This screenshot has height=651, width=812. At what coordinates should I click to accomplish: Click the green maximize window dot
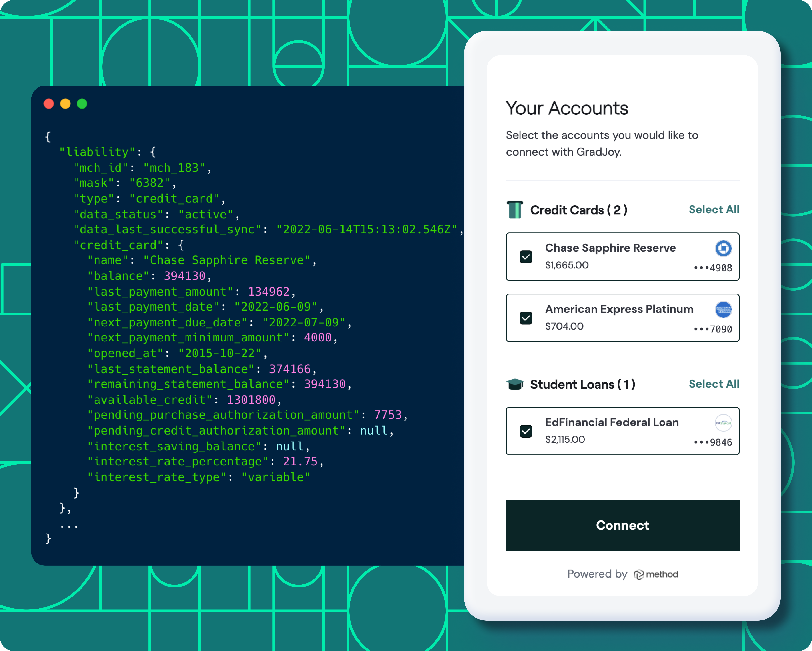[82, 104]
